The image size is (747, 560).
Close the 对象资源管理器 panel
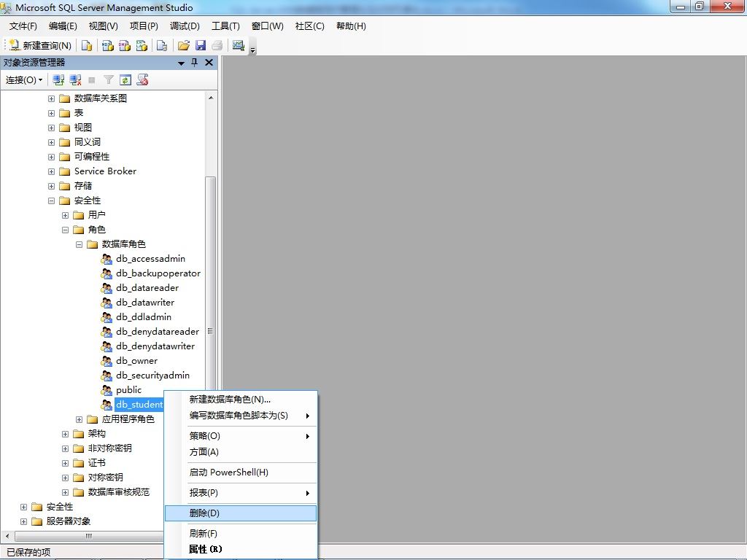click(209, 63)
